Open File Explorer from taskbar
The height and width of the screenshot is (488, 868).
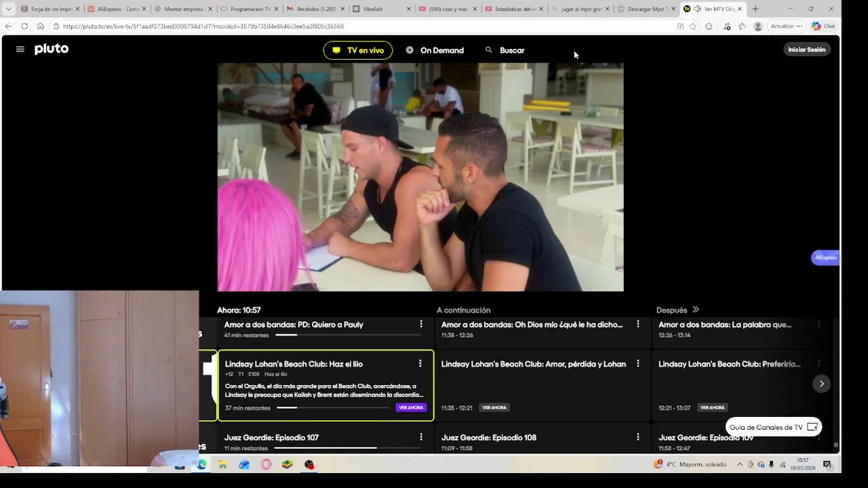coord(222,464)
